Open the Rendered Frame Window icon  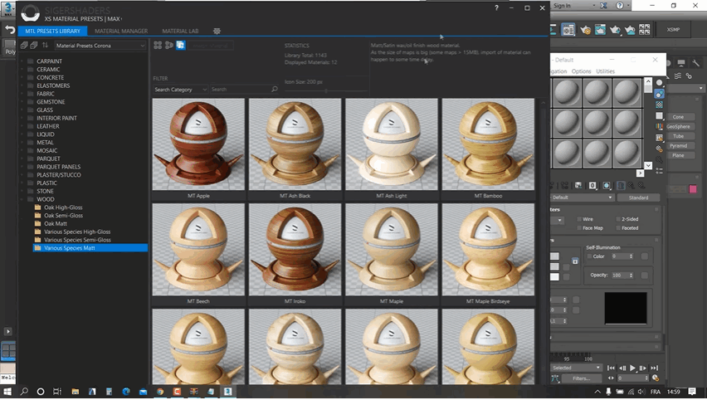(600, 30)
